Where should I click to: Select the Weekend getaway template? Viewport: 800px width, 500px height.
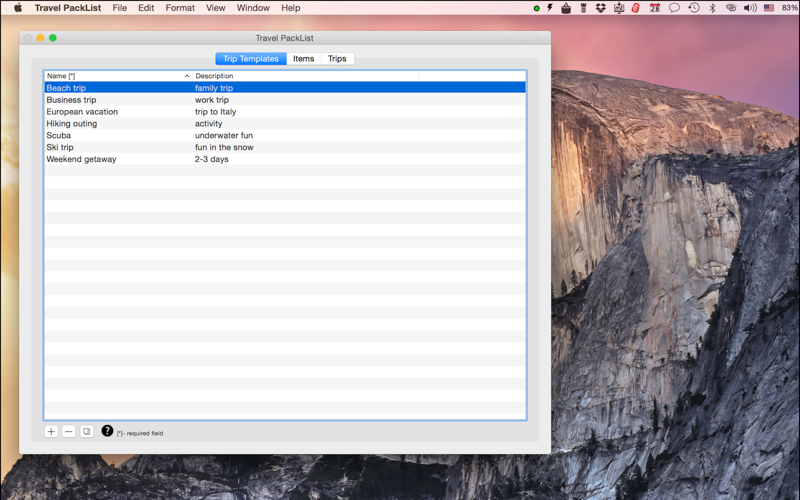tap(81, 159)
